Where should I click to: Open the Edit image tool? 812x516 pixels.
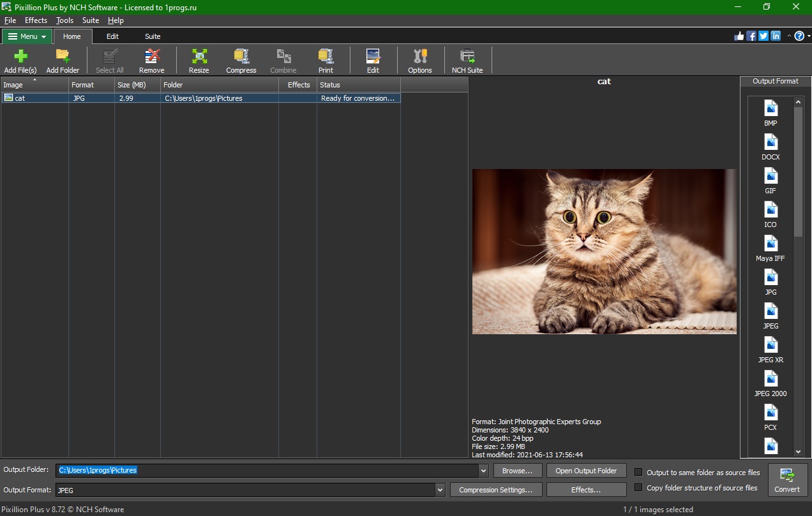tap(373, 59)
